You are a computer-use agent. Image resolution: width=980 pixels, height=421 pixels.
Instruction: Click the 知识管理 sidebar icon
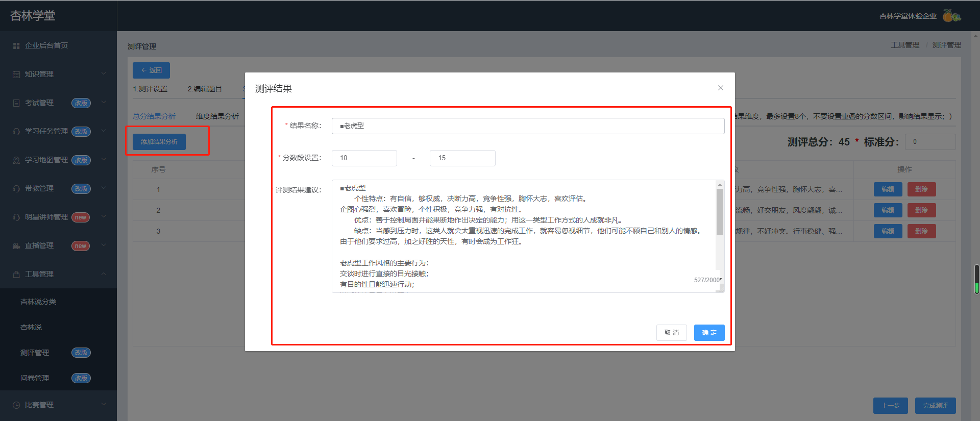pyautogui.click(x=16, y=75)
